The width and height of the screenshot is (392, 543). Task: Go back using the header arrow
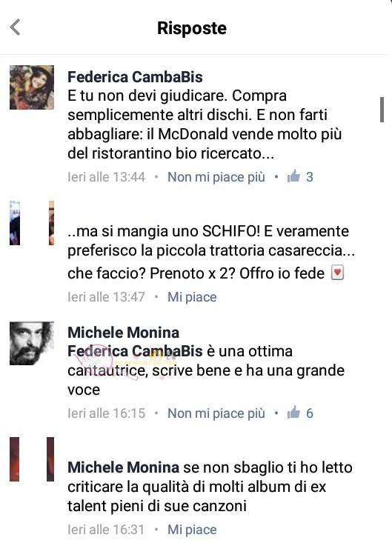coord(16,27)
